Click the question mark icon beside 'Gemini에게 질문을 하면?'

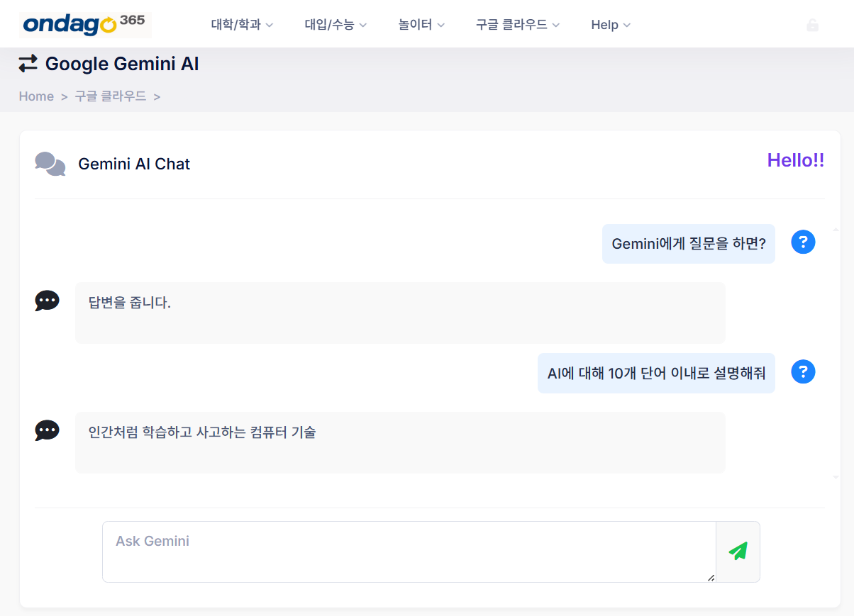pos(803,242)
